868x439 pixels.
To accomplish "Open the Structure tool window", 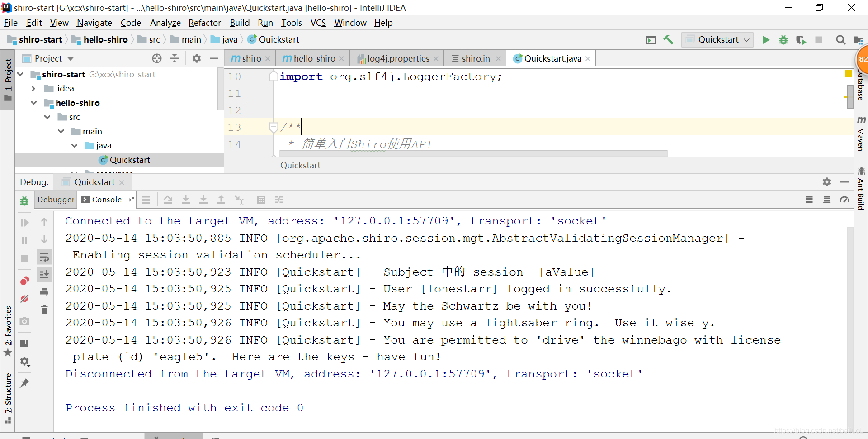I will point(8,398).
